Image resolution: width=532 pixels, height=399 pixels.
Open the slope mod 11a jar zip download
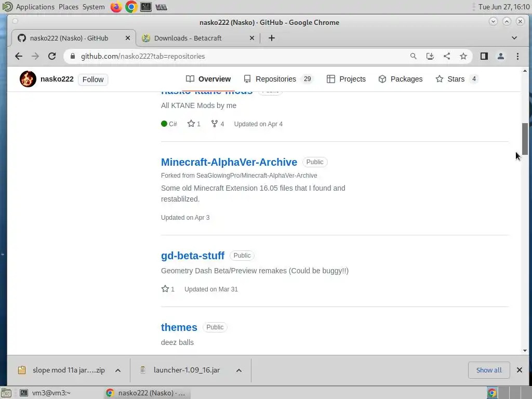point(62,370)
